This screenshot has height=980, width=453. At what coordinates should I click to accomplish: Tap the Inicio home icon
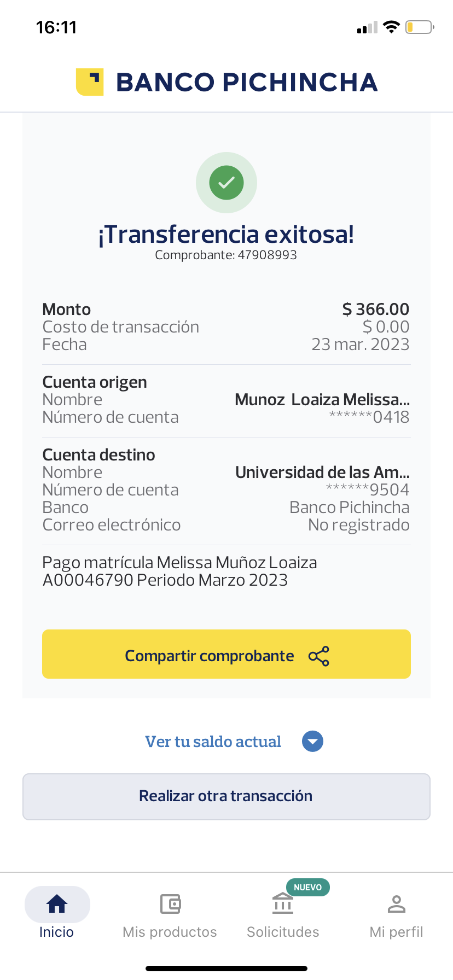click(57, 904)
